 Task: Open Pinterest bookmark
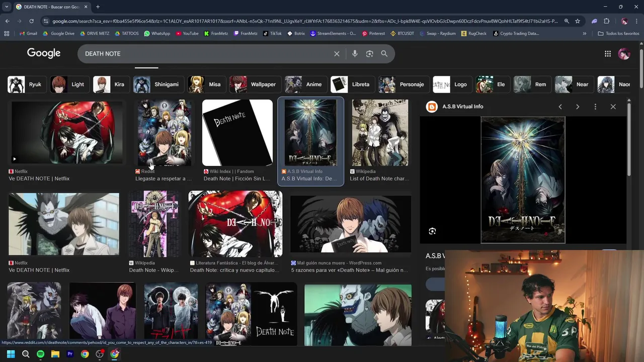click(x=373, y=34)
